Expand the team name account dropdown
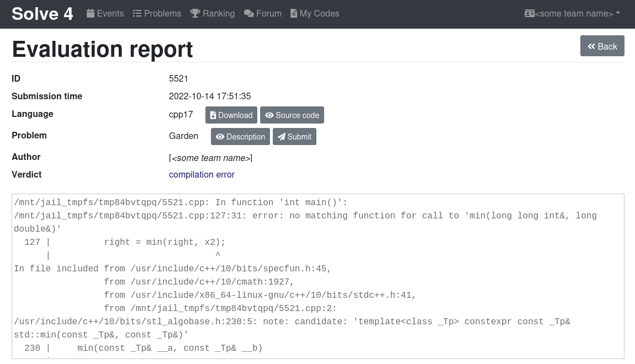 tap(574, 13)
